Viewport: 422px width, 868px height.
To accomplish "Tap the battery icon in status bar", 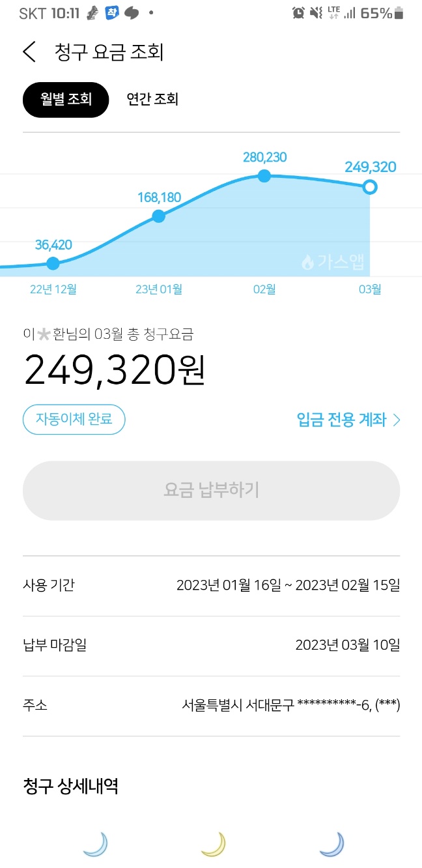I will pos(399,13).
